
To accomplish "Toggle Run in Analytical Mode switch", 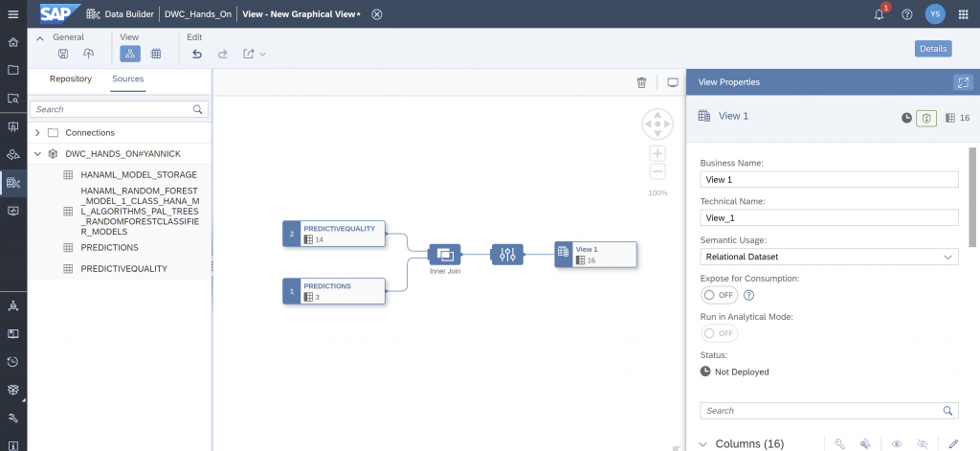I will (x=719, y=333).
